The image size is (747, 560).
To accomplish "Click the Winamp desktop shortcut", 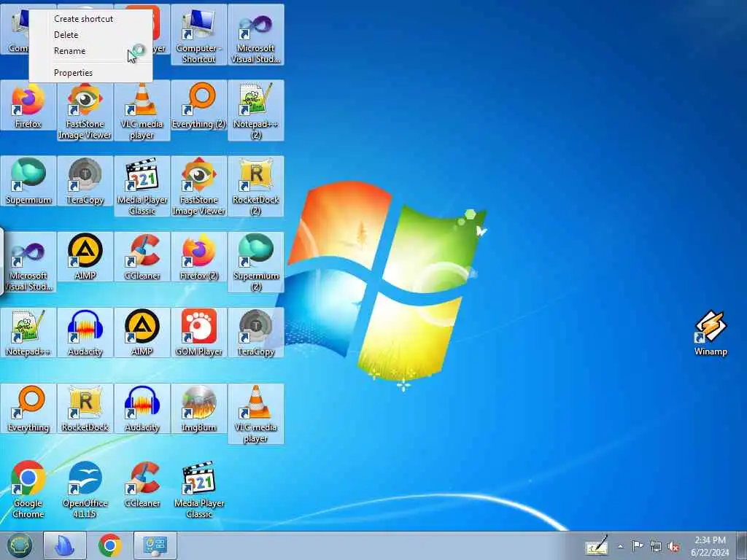I will point(711,332).
